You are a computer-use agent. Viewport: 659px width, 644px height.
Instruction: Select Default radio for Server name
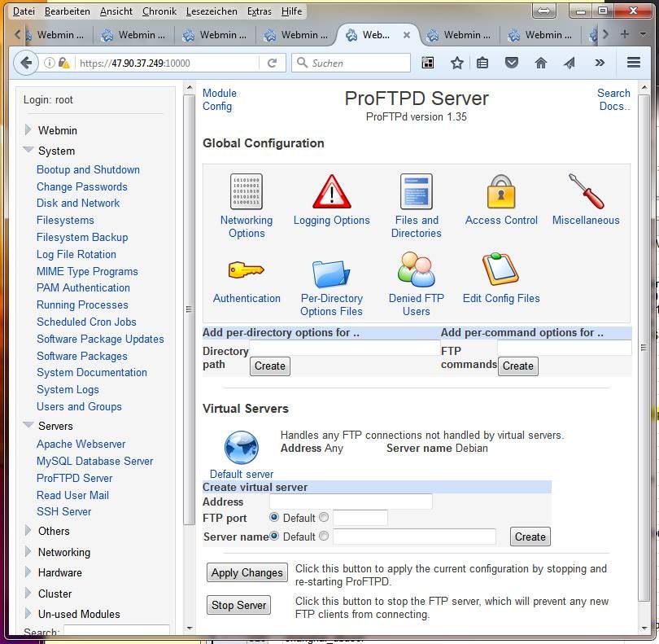pyautogui.click(x=274, y=536)
